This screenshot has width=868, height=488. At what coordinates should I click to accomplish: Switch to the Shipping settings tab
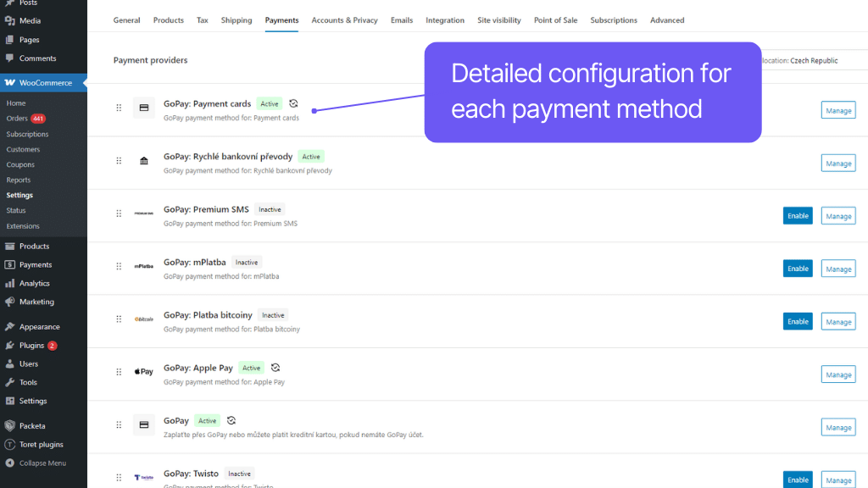(236, 19)
